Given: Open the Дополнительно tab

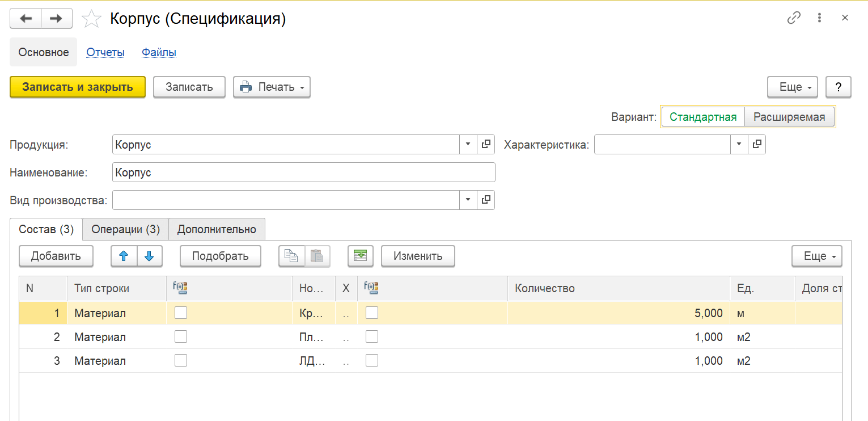Looking at the screenshot, I should 217,229.
